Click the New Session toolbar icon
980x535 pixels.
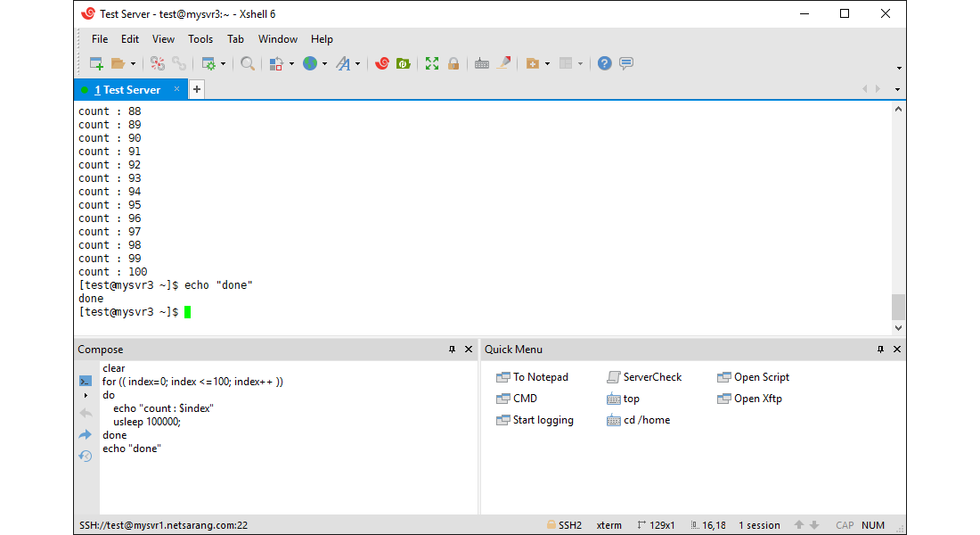click(96, 63)
